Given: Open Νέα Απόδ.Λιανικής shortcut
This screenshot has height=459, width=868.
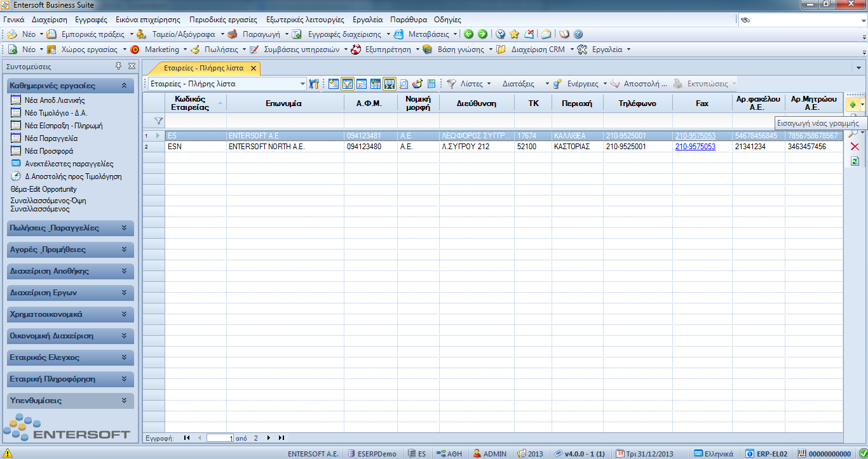Looking at the screenshot, I should click(x=55, y=100).
